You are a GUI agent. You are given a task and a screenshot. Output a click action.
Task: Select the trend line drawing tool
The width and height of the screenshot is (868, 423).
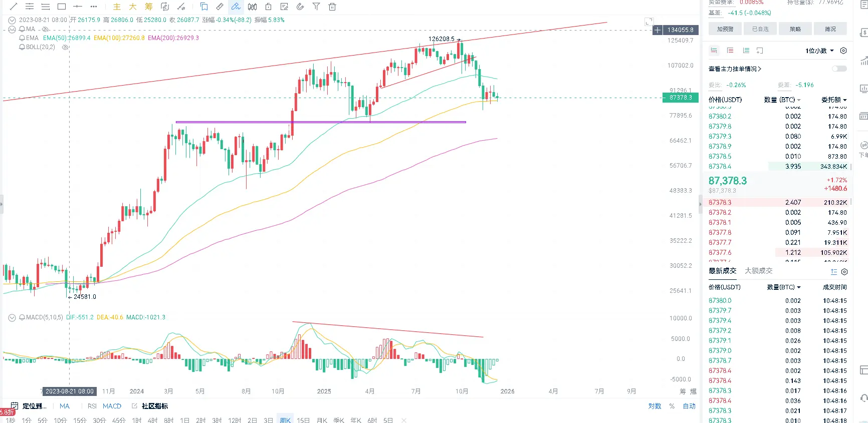pos(14,7)
